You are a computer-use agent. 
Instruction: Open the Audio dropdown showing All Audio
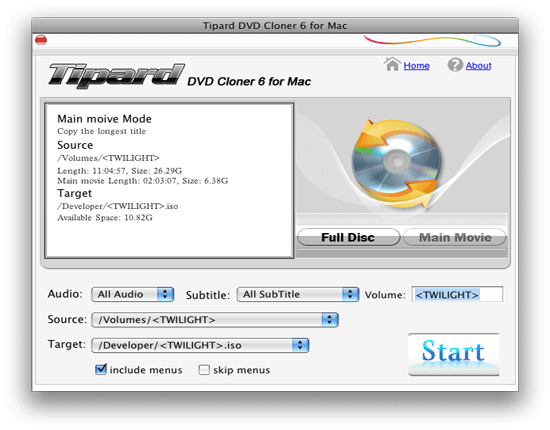click(133, 294)
